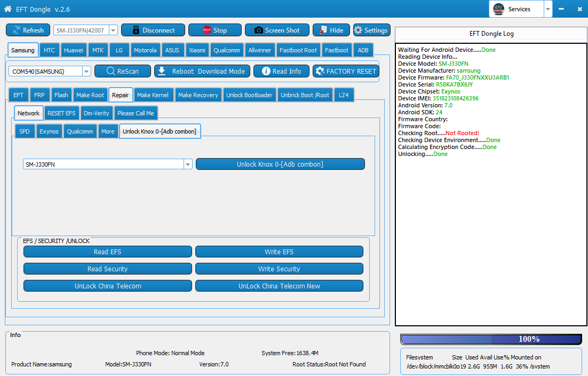Hit the red Stop sign button
588x376 pixels.
[x=214, y=30]
